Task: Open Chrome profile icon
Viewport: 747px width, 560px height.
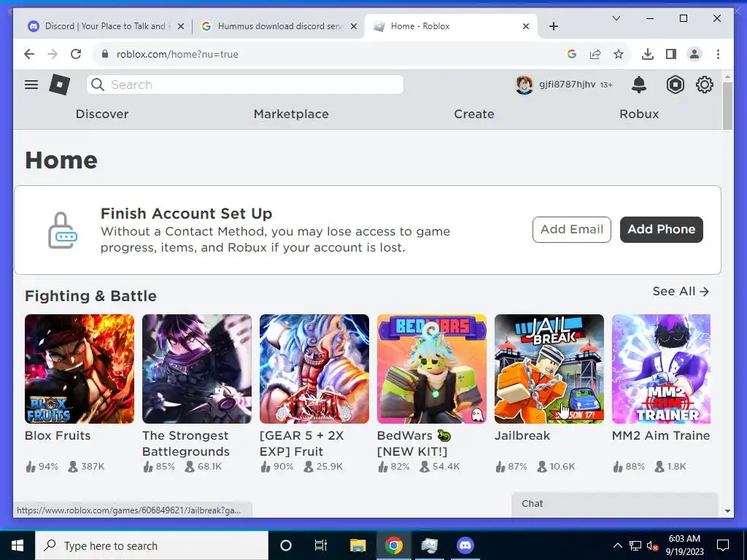Action: [x=694, y=54]
